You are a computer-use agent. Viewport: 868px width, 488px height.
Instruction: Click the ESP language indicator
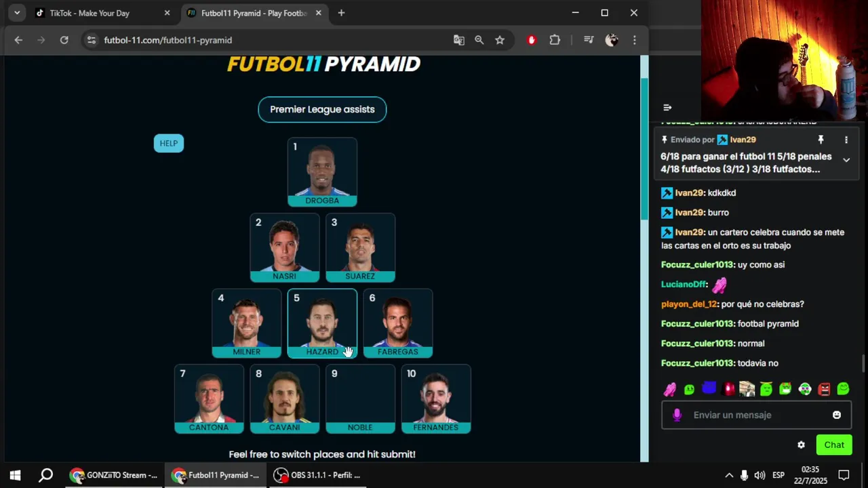[x=778, y=475]
